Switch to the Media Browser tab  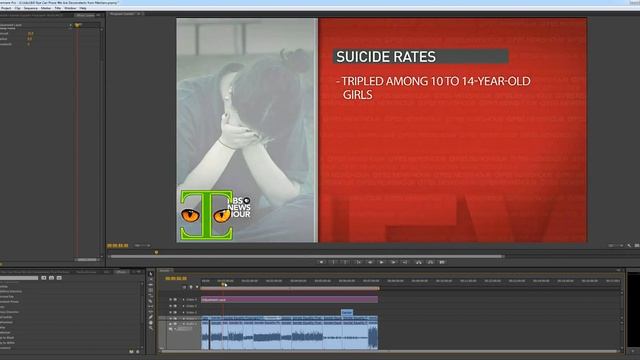point(86,272)
